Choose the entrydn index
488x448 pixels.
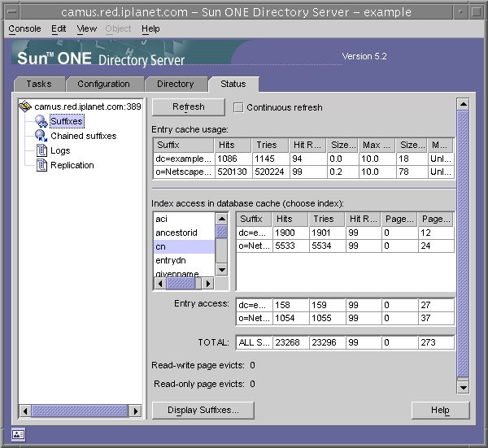click(184, 260)
